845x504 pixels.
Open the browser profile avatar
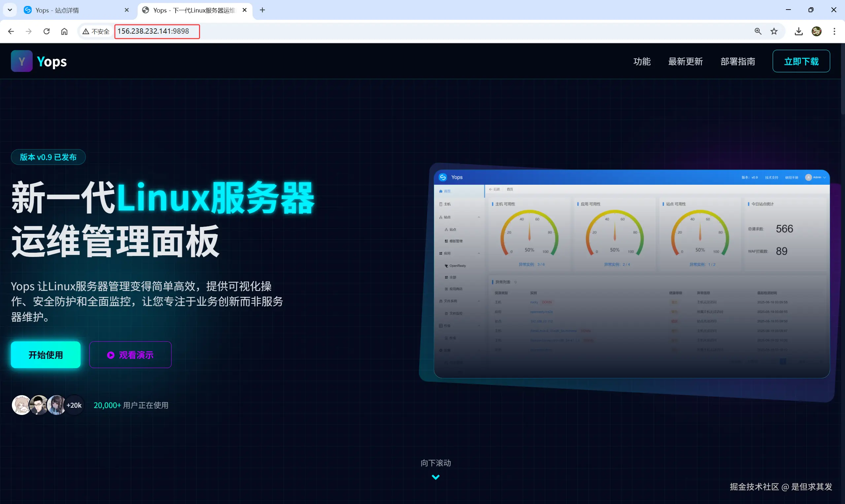point(817,31)
